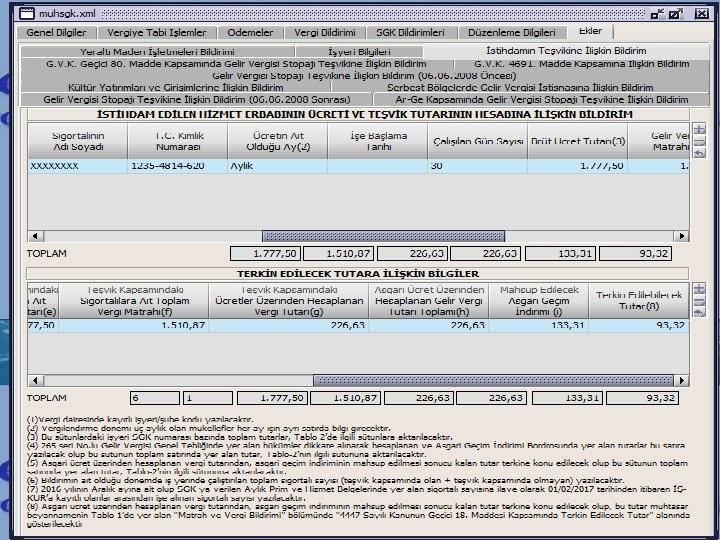
Task: Select İstihdamın Teşvikine İlişkin Bildirim subtab
Action: [567, 51]
